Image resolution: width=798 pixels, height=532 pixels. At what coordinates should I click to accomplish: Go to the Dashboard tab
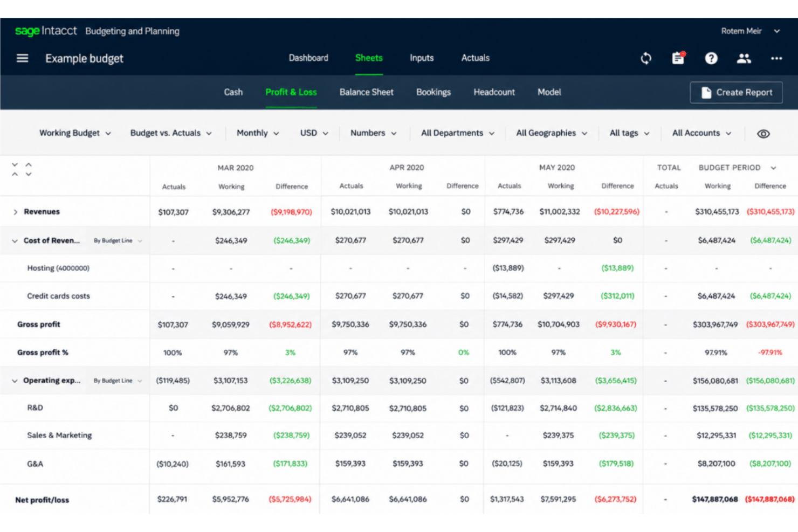click(x=308, y=58)
